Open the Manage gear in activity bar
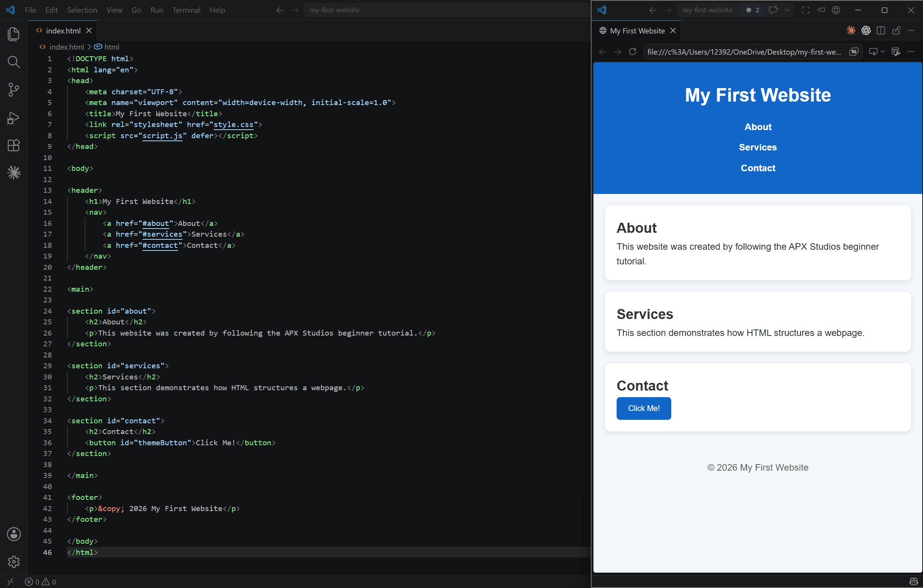This screenshot has height=588, width=923. 14,561
